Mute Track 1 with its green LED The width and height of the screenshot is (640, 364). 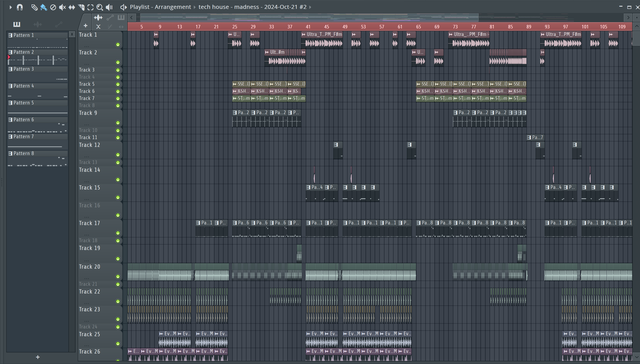tap(118, 45)
